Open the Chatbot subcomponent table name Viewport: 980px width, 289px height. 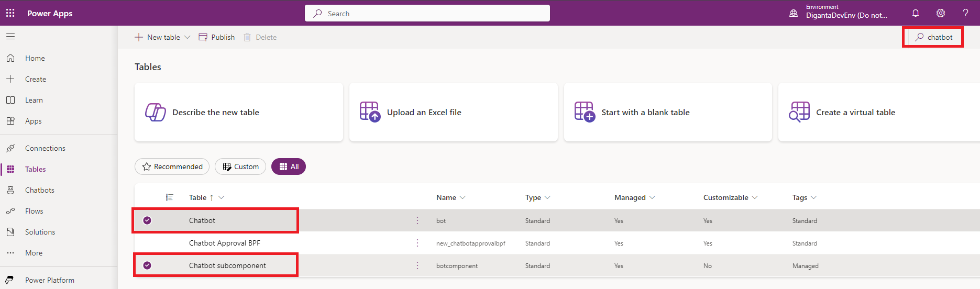coord(227,265)
